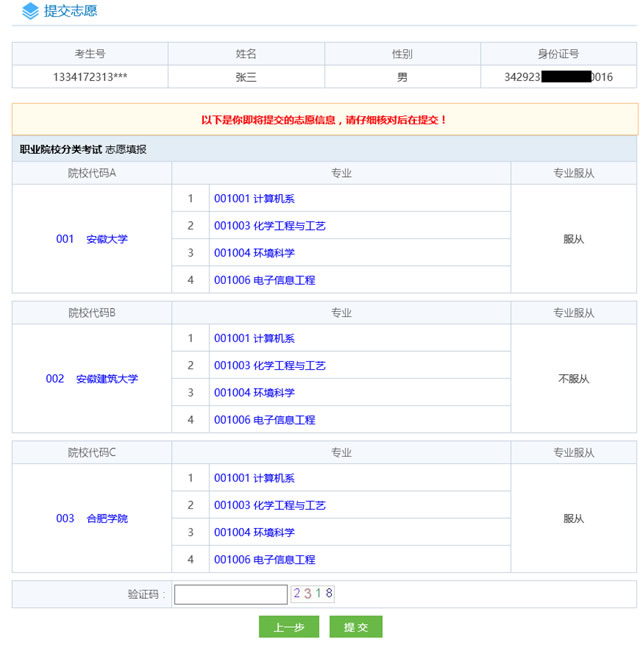Select 001001 计算机系 under 合肥学院
This screenshot has width=644, height=646.
(254, 478)
